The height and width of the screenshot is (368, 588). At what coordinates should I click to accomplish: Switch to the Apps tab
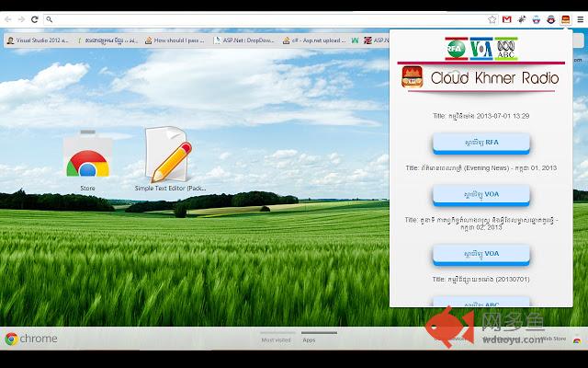[x=309, y=339]
